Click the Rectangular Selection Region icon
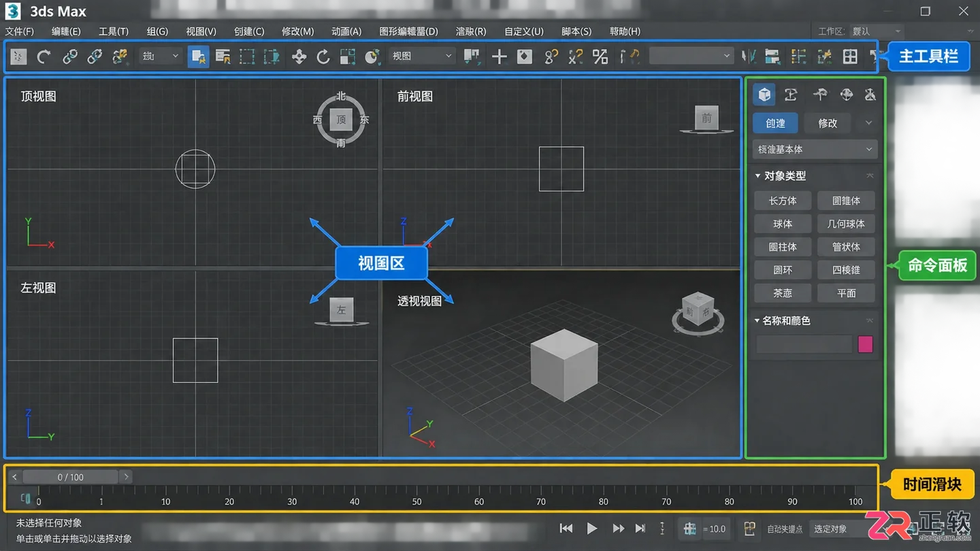 (x=247, y=56)
